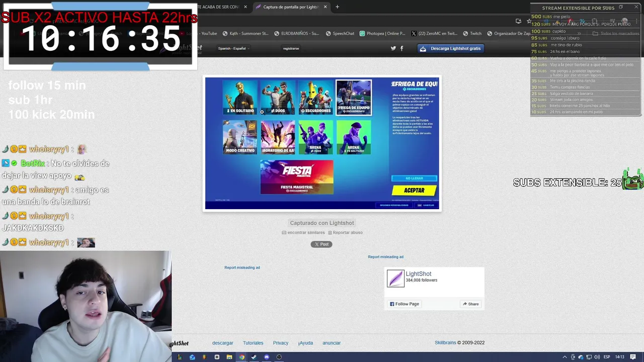The width and height of the screenshot is (644, 362).
Task: Click the ESP language indicator
Action: 607,357
